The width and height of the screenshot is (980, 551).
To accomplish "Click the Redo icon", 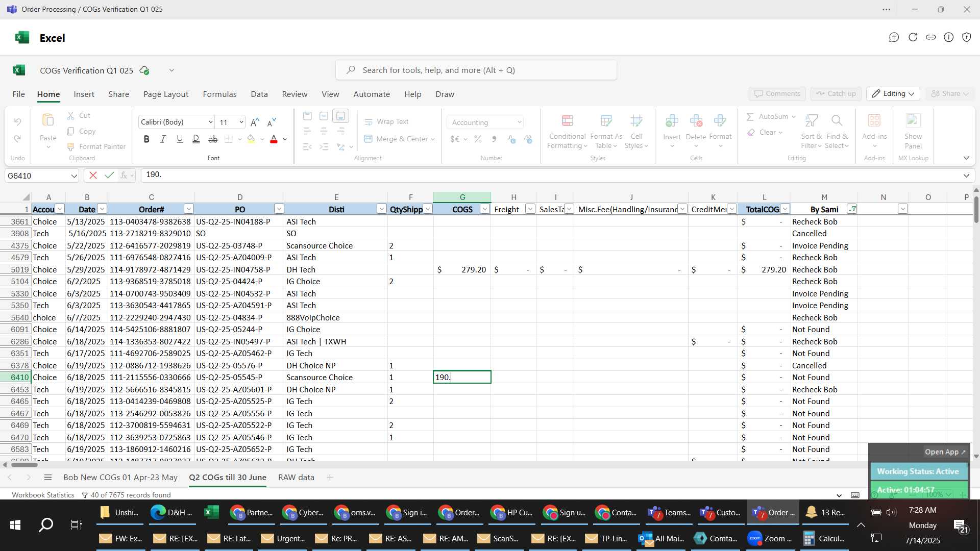I will (17, 139).
